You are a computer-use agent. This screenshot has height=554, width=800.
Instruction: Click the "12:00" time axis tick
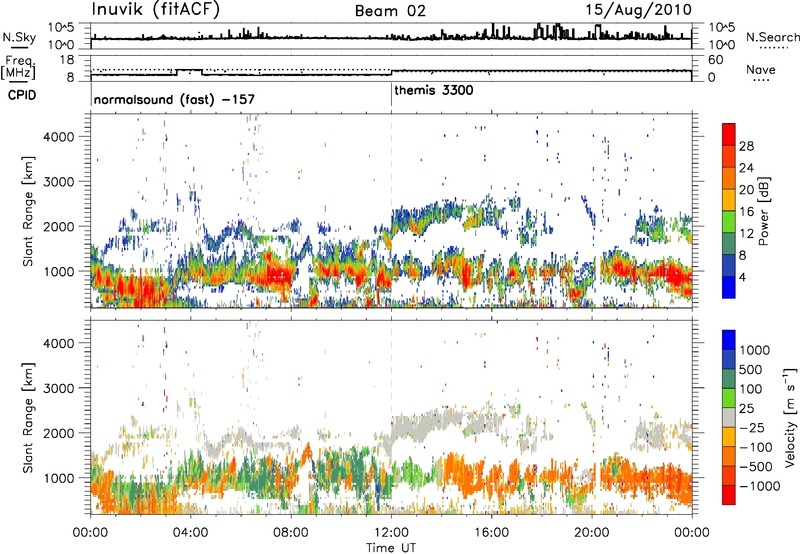point(391,533)
